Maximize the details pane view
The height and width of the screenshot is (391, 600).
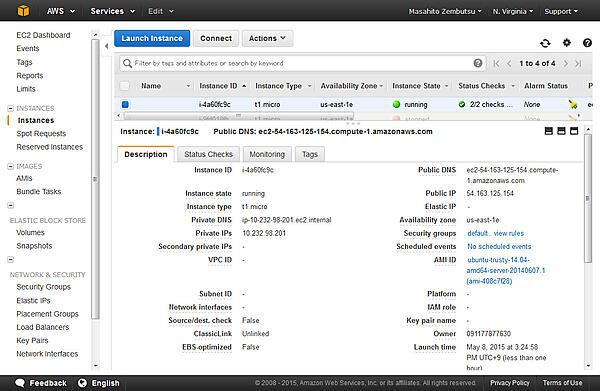574,131
